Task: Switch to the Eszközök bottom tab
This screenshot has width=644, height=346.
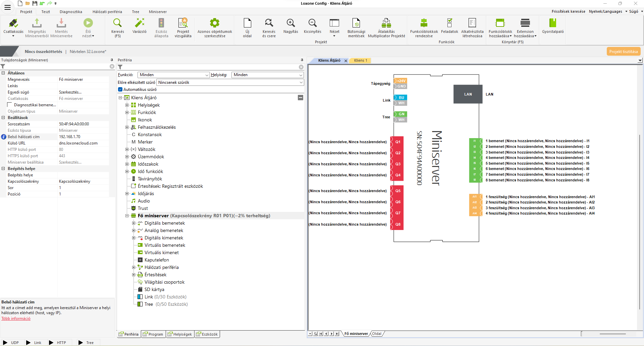Action: pyautogui.click(x=207, y=334)
